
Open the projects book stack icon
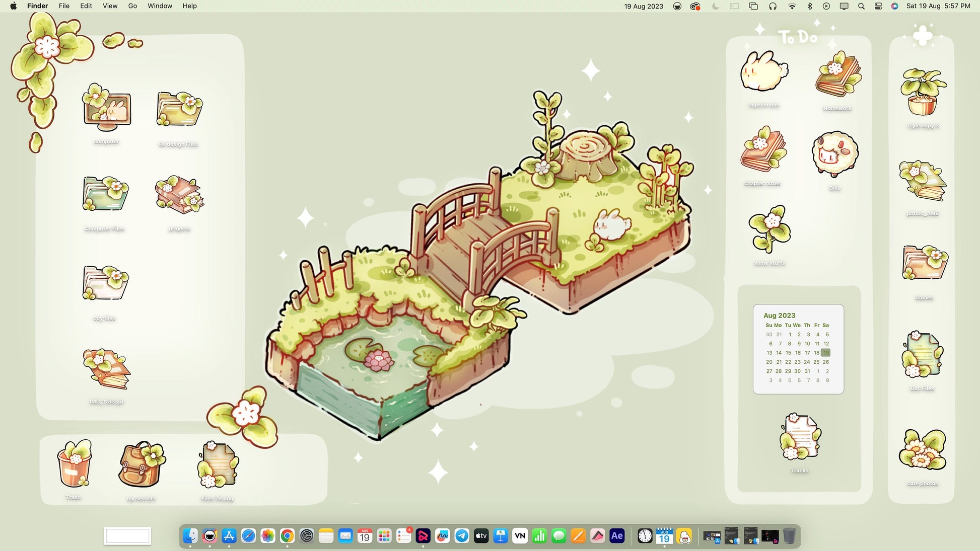point(179,195)
